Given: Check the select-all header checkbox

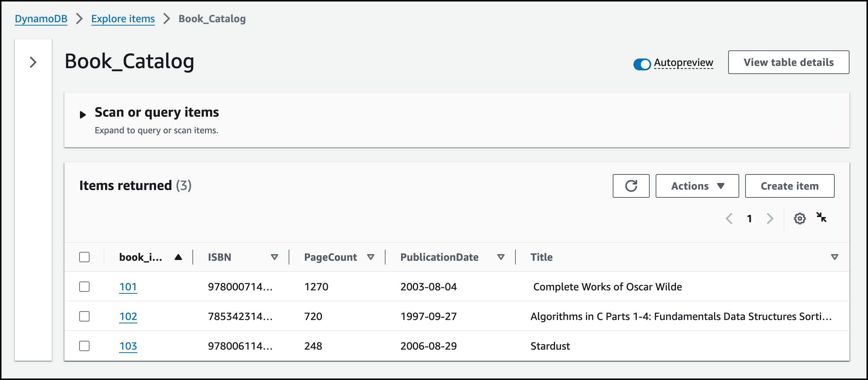Looking at the screenshot, I should click(x=84, y=257).
